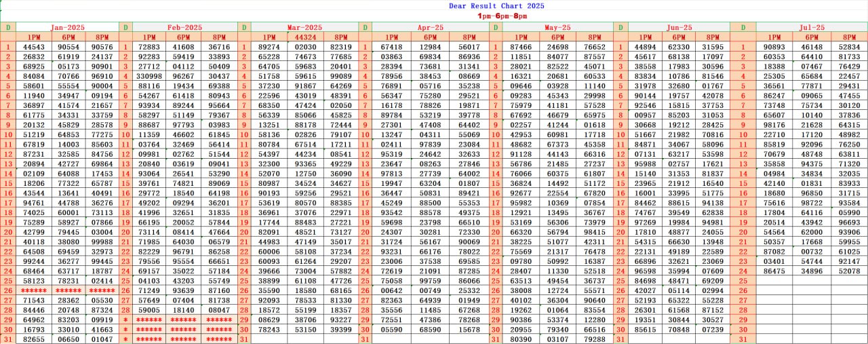Select the Apr-25 month header
This screenshot has width=868, height=344.
430,27
